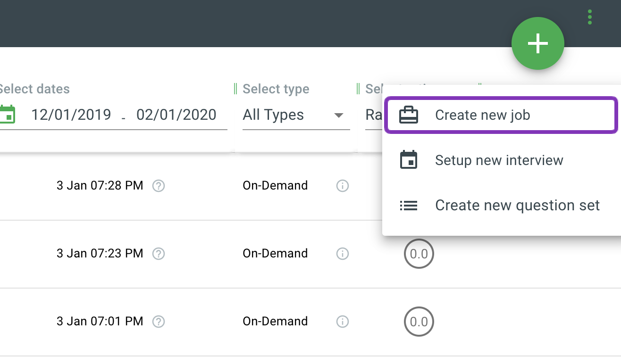Click help icon beside 07:01 PM
This screenshot has height=364, width=621.
(x=159, y=322)
